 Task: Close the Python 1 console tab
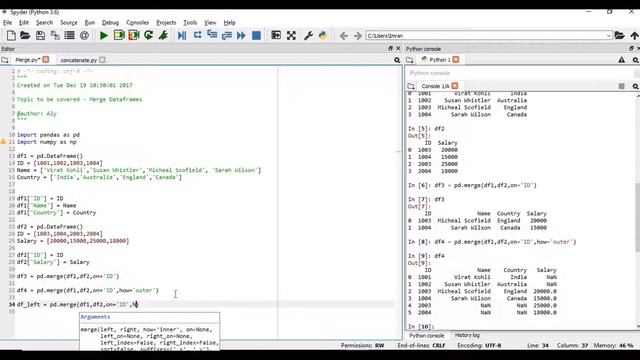point(456,60)
